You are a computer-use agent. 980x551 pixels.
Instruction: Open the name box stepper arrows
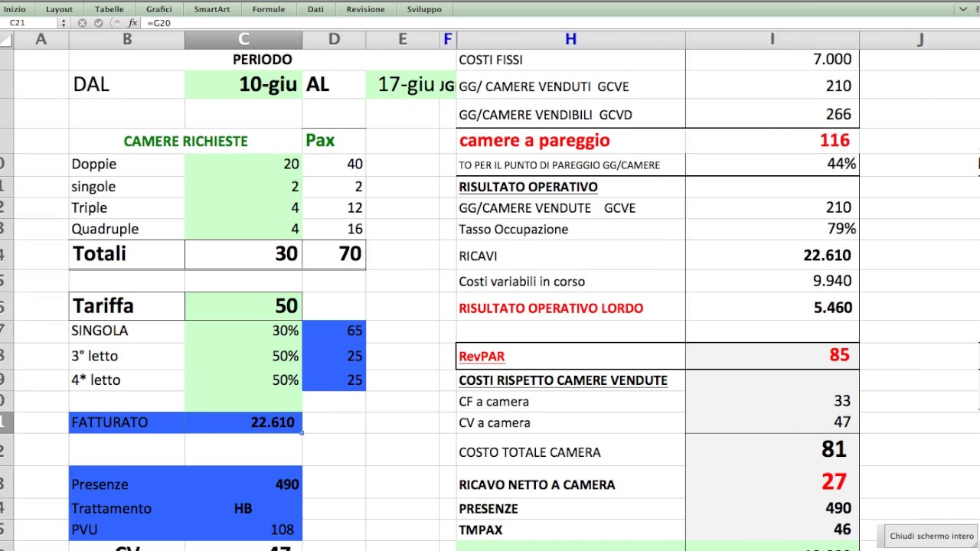pyautogui.click(x=64, y=23)
